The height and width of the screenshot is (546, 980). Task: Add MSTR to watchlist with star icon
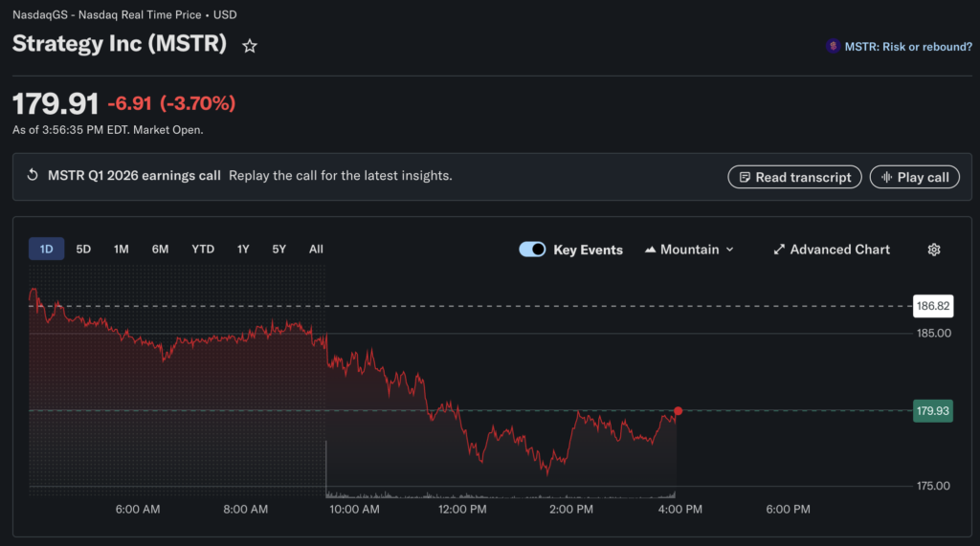click(250, 46)
